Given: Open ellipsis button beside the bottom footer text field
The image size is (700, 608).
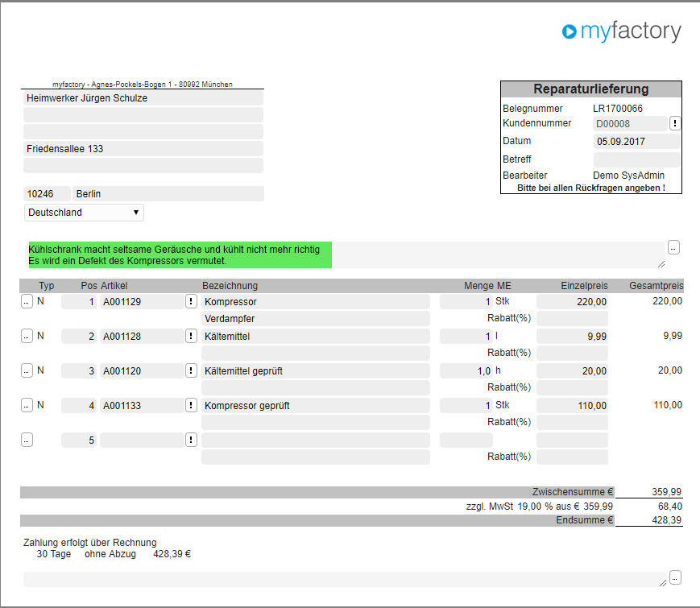Looking at the screenshot, I should [x=675, y=577].
